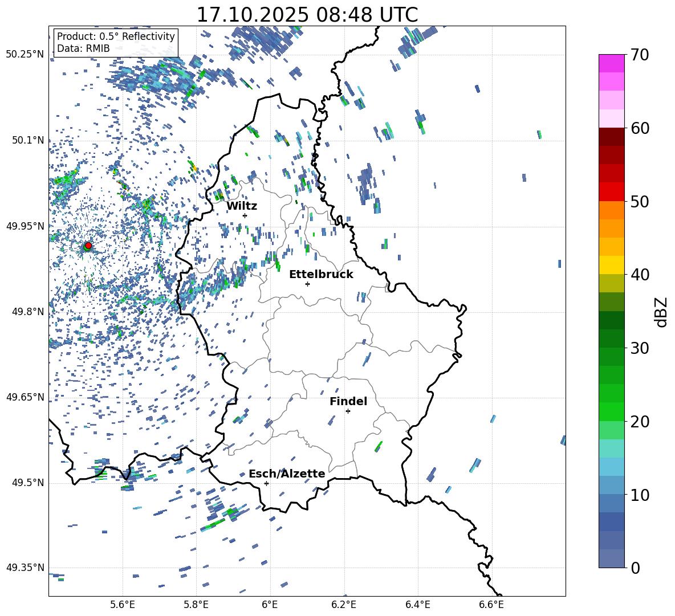Viewport: 675px width, 616px height.
Task: Click the Findel station cross marker
Action: coord(348,411)
